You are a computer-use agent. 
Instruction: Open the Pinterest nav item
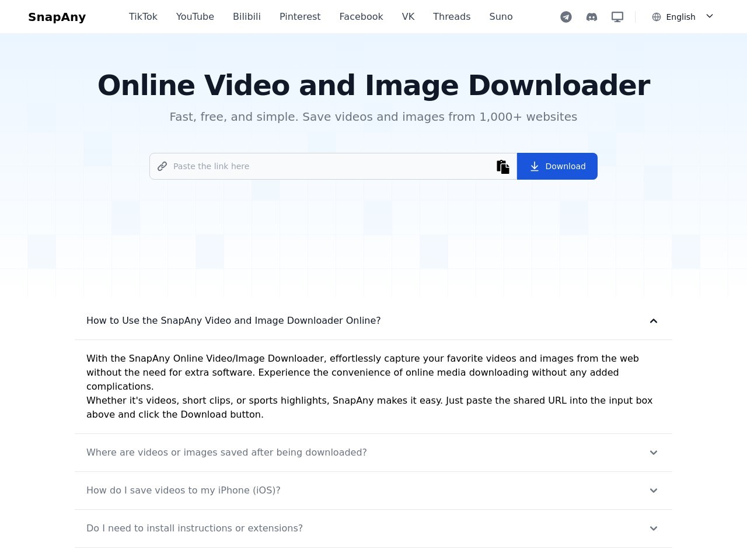(300, 17)
